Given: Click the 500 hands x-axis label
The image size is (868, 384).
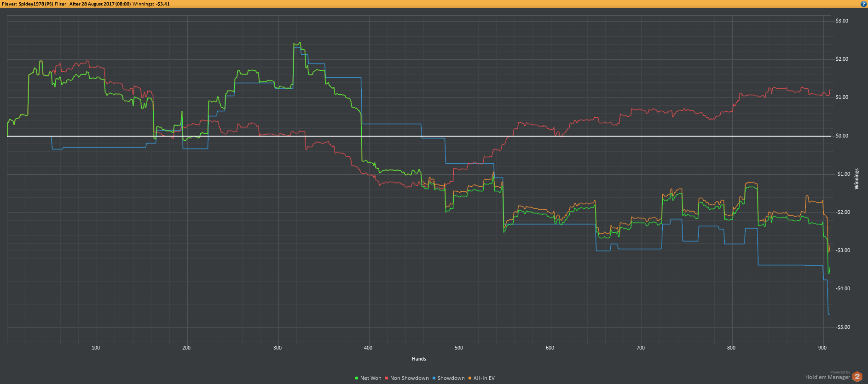Looking at the screenshot, I should (x=459, y=348).
